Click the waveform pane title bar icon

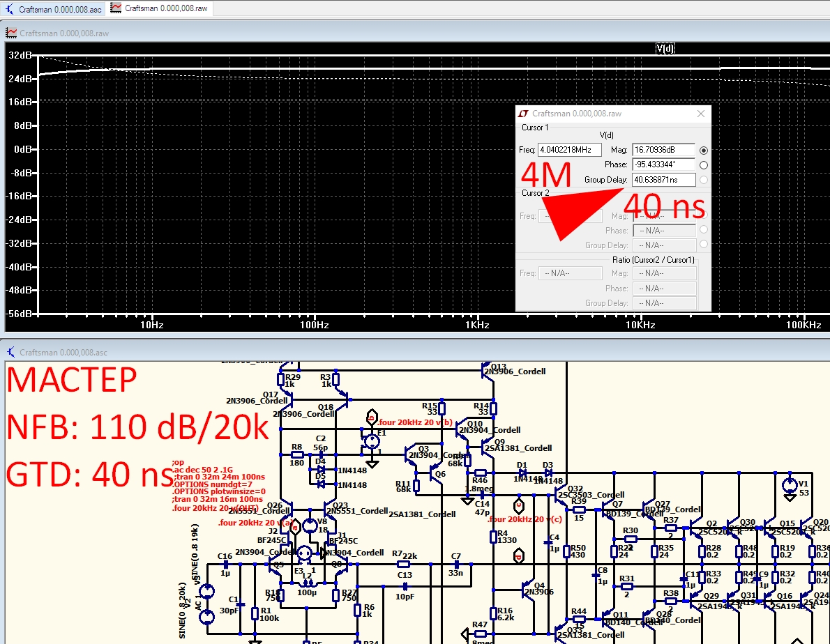coord(11,33)
